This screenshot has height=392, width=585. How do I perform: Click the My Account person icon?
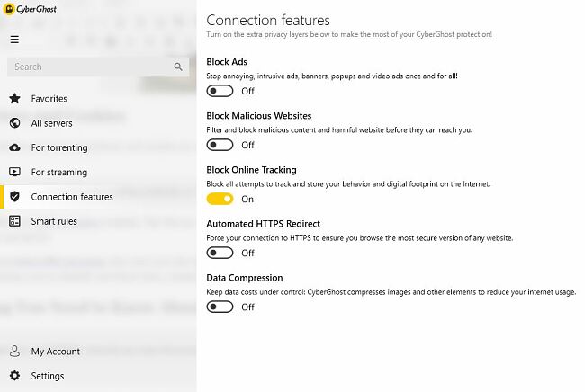point(14,352)
